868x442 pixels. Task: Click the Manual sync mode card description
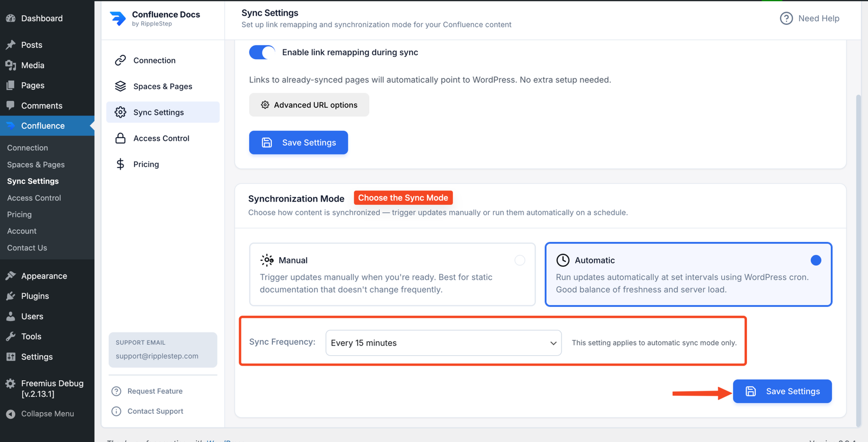(376, 283)
